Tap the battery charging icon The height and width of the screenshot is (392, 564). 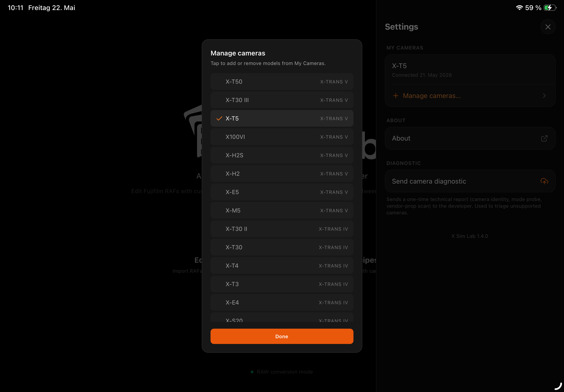[x=550, y=8]
